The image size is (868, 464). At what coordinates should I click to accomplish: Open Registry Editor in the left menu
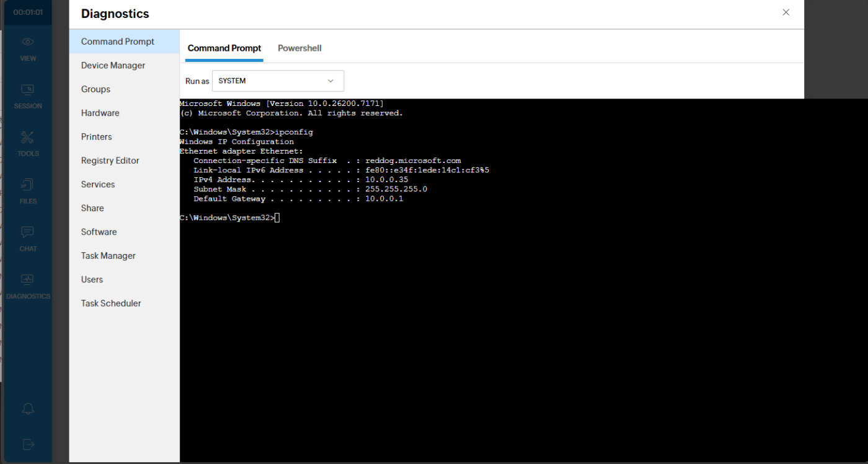click(x=124, y=160)
